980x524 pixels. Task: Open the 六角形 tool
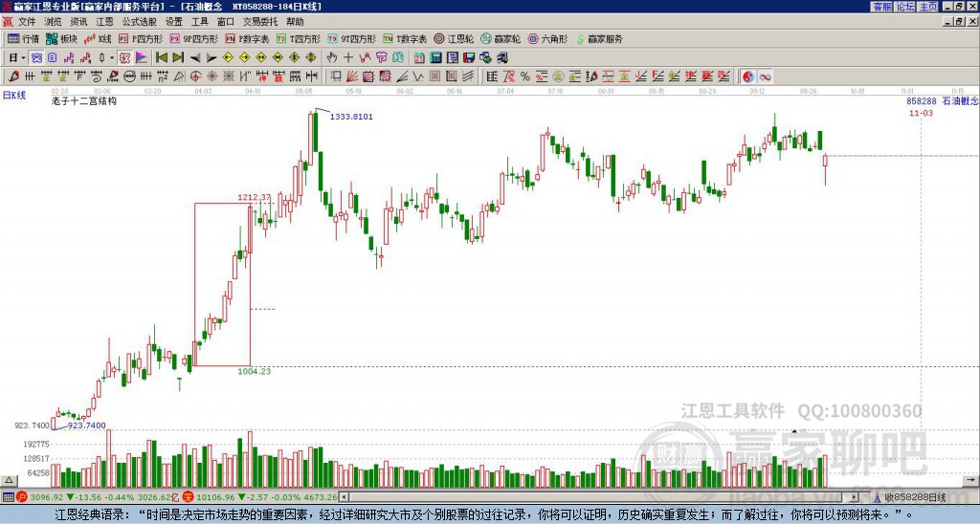[547, 38]
